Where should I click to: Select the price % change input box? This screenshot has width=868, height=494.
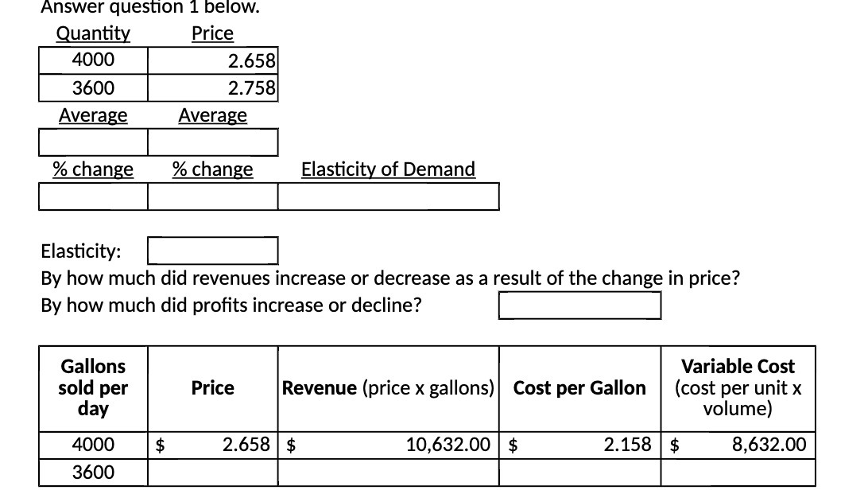coord(212,196)
